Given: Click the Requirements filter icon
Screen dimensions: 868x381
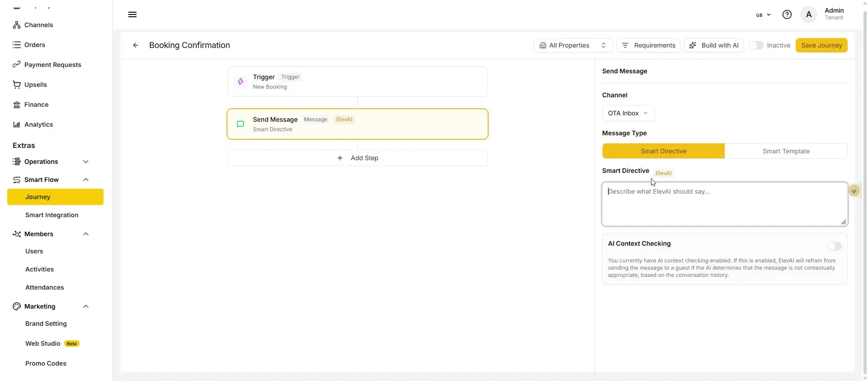Looking at the screenshot, I should (x=625, y=45).
